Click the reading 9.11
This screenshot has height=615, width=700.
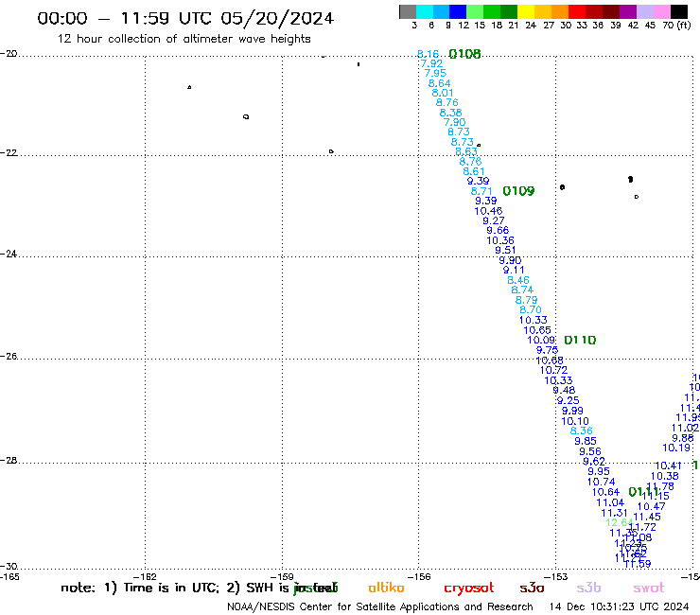click(x=514, y=271)
